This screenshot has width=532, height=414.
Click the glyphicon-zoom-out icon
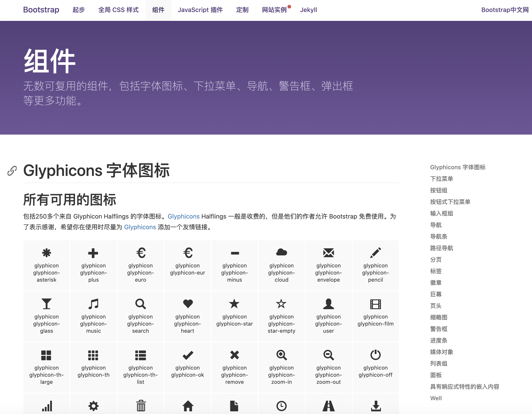pos(328,355)
